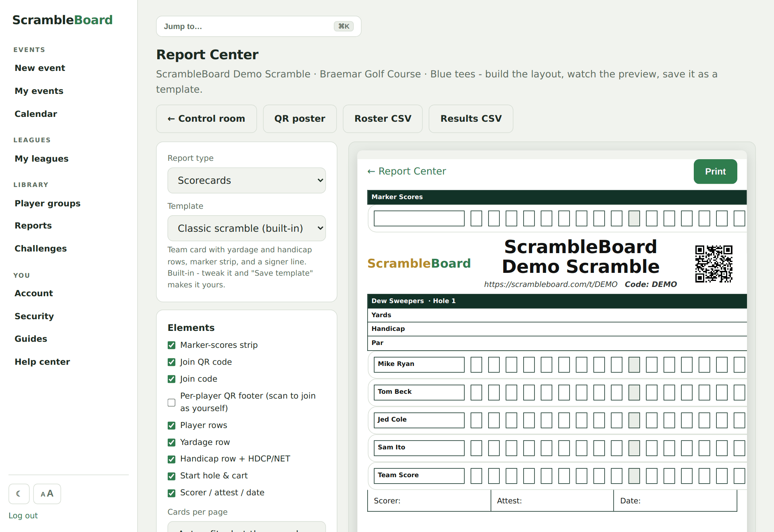Click Log out
Screen dimensions: 774x532
[x=23, y=515]
